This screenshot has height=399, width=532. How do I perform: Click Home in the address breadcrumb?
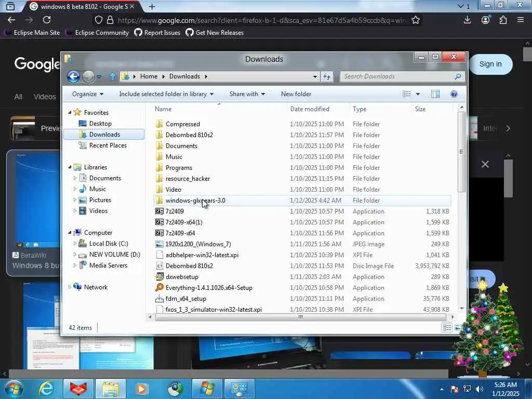[149, 76]
